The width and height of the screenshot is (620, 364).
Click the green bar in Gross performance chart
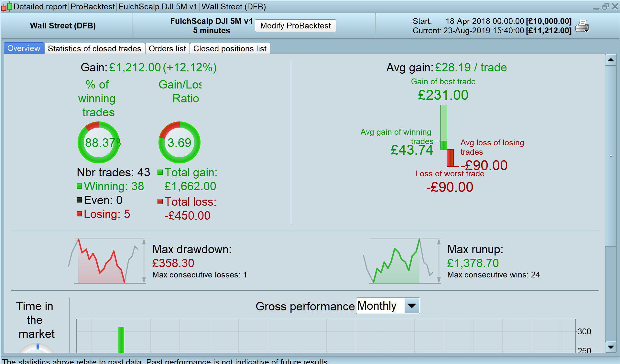[121, 339]
